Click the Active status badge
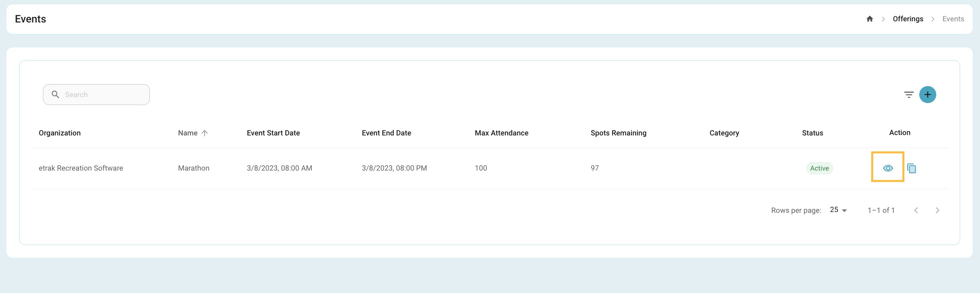Screen dimensions: 980x293 coord(819,168)
